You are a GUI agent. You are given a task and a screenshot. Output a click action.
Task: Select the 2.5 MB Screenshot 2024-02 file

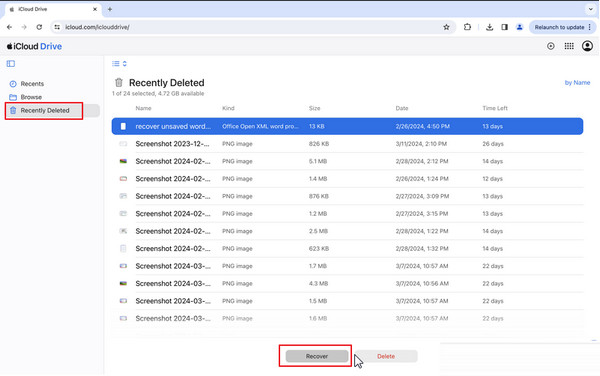coord(347,231)
